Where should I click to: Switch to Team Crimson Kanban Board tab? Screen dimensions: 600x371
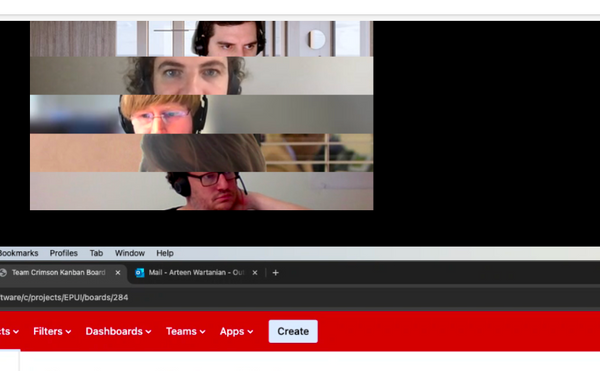(59, 273)
